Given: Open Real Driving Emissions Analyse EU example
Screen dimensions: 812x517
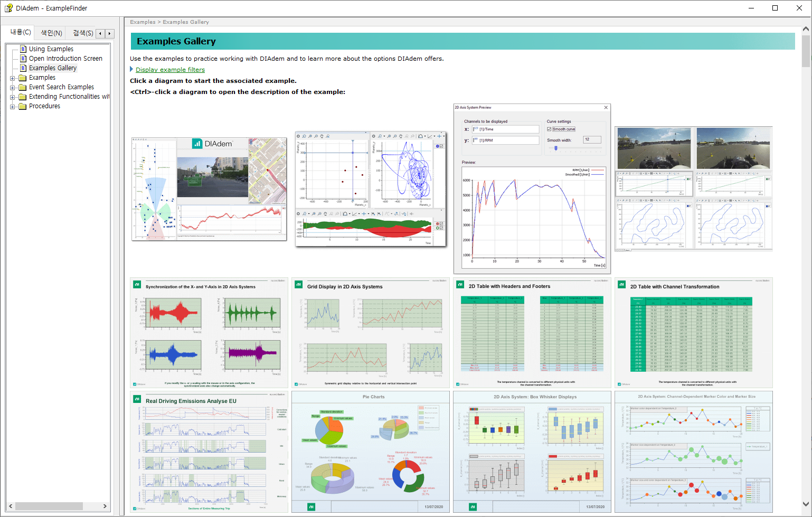Looking at the screenshot, I should 209,452.
